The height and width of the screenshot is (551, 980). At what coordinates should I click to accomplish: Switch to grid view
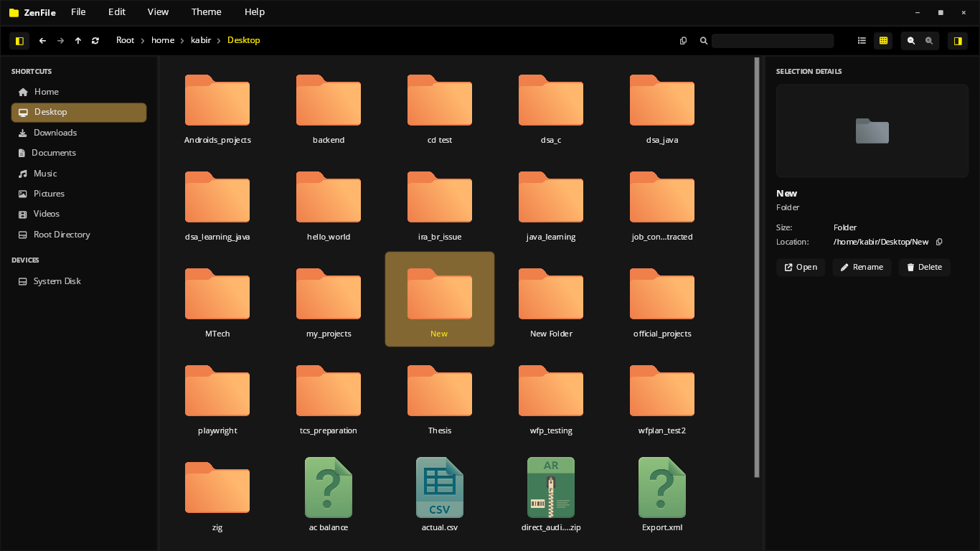point(883,41)
